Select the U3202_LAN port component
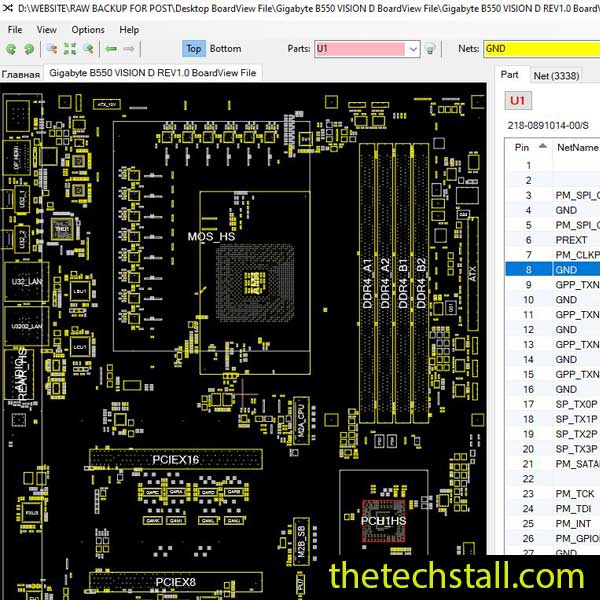The image size is (600, 600). click(x=26, y=326)
